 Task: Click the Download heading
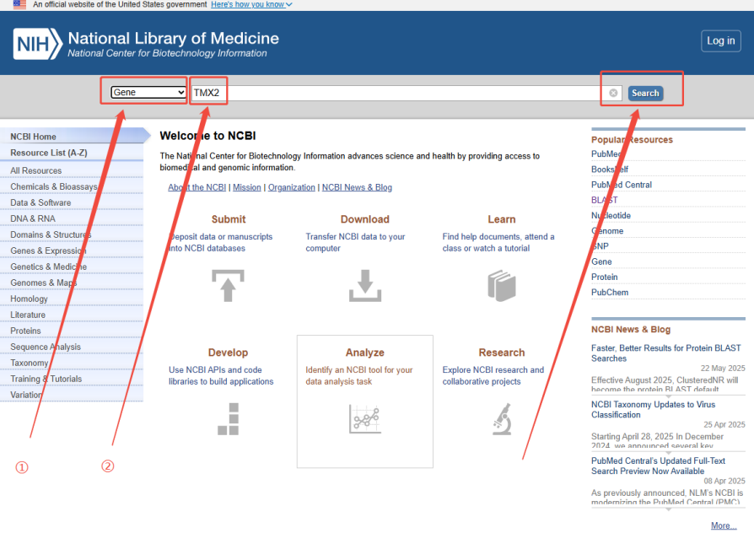pyautogui.click(x=365, y=219)
